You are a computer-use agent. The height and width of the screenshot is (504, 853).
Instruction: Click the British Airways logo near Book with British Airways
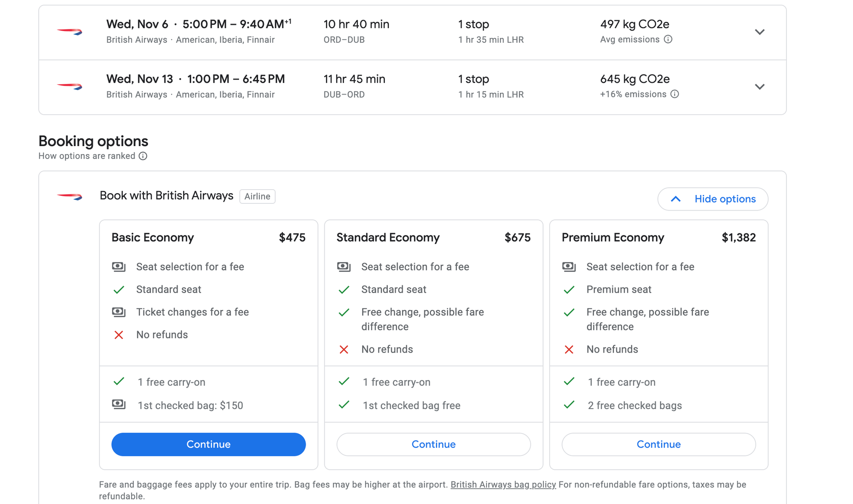(x=70, y=196)
